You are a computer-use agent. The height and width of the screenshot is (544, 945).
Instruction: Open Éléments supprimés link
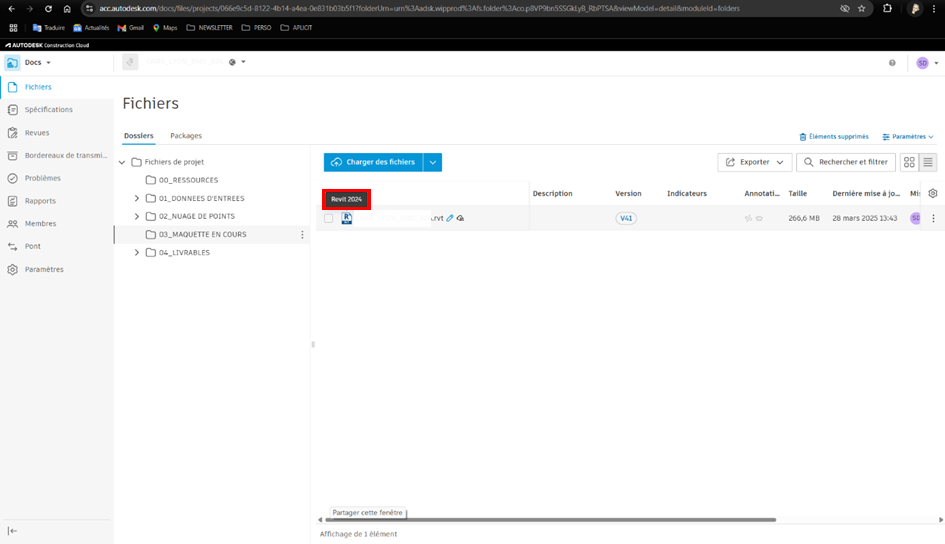(834, 136)
